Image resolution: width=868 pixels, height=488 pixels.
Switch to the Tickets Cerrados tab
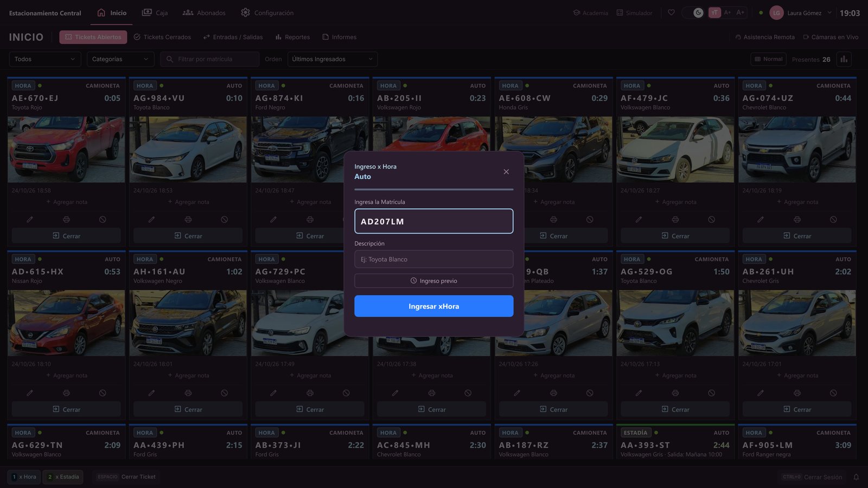point(162,37)
